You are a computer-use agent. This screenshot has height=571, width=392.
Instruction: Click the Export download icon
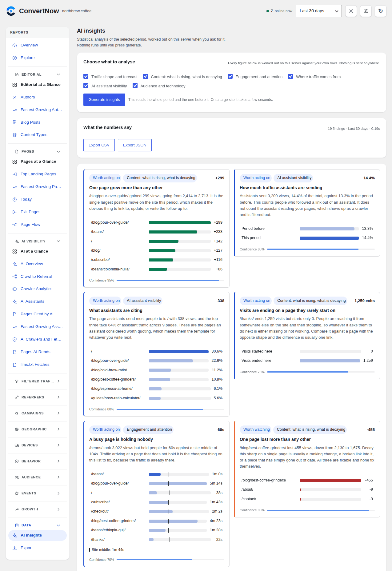tap(14, 548)
